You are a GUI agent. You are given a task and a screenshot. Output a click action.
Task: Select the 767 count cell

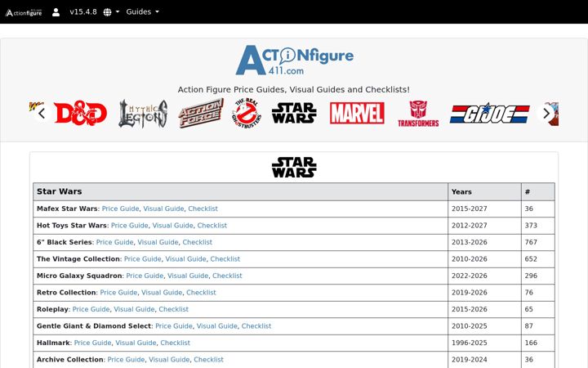coord(538,242)
